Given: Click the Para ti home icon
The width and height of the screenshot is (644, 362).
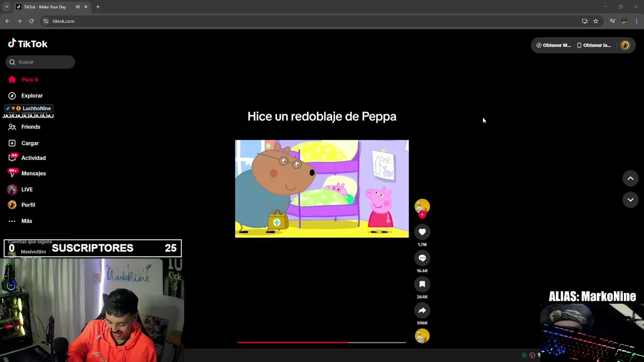Looking at the screenshot, I should (x=12, y=79).
